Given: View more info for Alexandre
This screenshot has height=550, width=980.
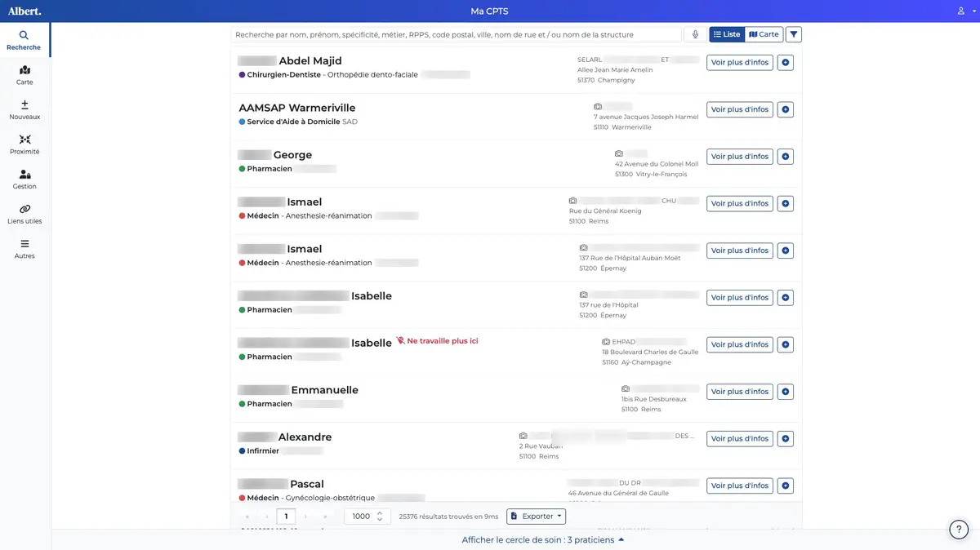Looking at the screenshot, I should pyautogui.click(x=740, y=439).
